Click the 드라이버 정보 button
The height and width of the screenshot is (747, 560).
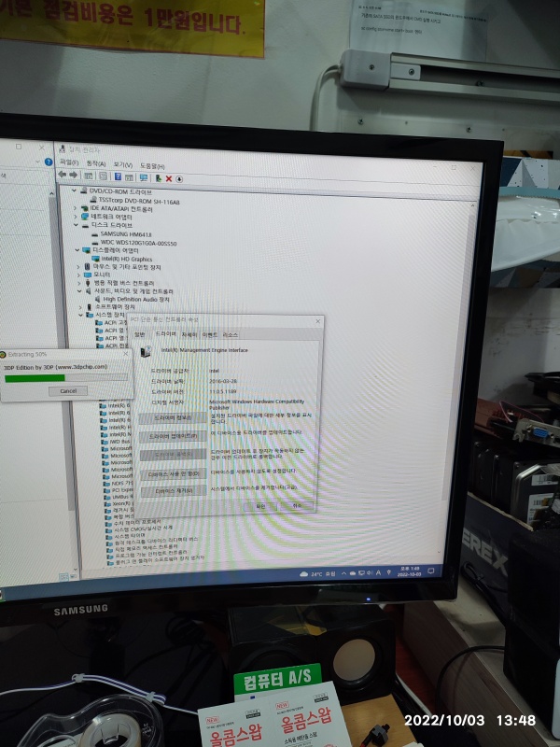173,417
